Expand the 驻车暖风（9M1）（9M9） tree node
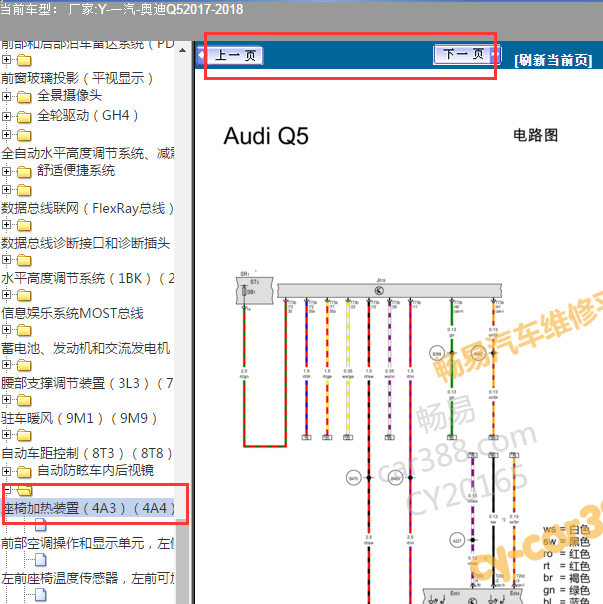The image size is (603, 604). pyautogui.click(x=6, y=400)
